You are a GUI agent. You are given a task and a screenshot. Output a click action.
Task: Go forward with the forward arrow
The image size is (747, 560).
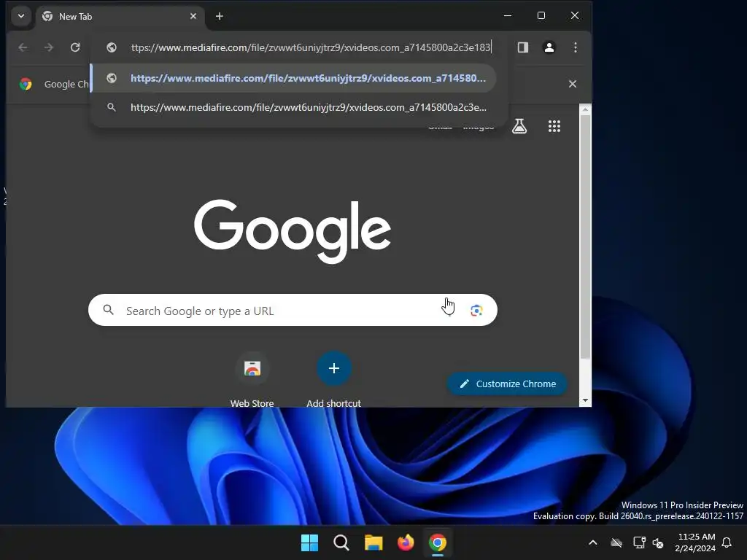point(49,47)
